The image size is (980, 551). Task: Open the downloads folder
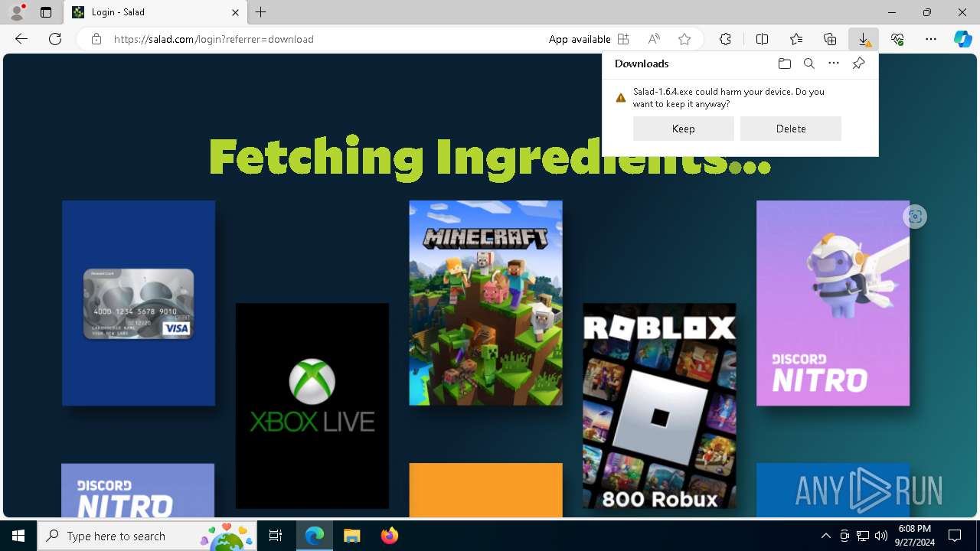(784, 64)
